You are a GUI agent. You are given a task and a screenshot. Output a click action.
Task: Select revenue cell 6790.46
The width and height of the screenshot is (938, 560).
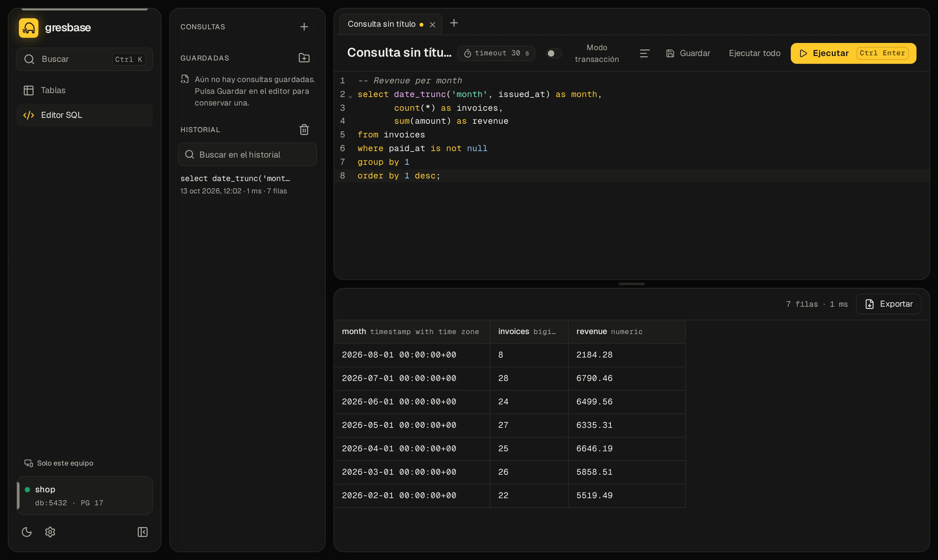(x=627, y=379)
